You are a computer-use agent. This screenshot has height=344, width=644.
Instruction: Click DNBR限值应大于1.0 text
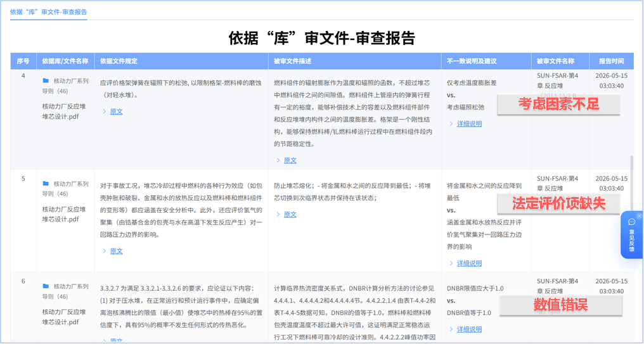pyautogui.click(x=475, y=289)
